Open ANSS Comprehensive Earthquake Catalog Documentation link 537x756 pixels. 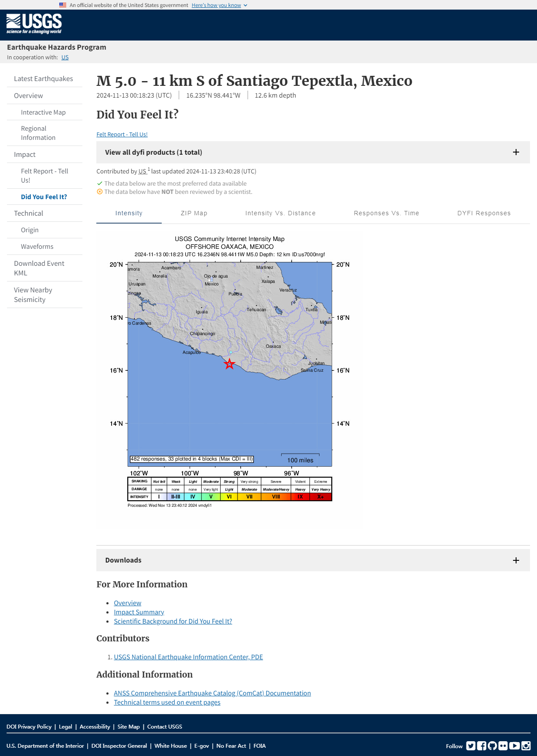(x=212, y=693)
